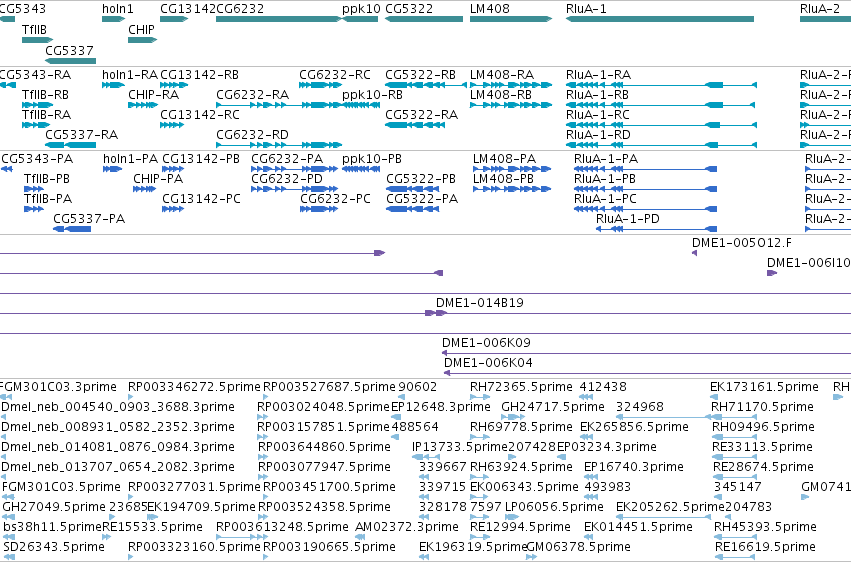Click the RluA-1-RD transcript

(x=661, y=145)
